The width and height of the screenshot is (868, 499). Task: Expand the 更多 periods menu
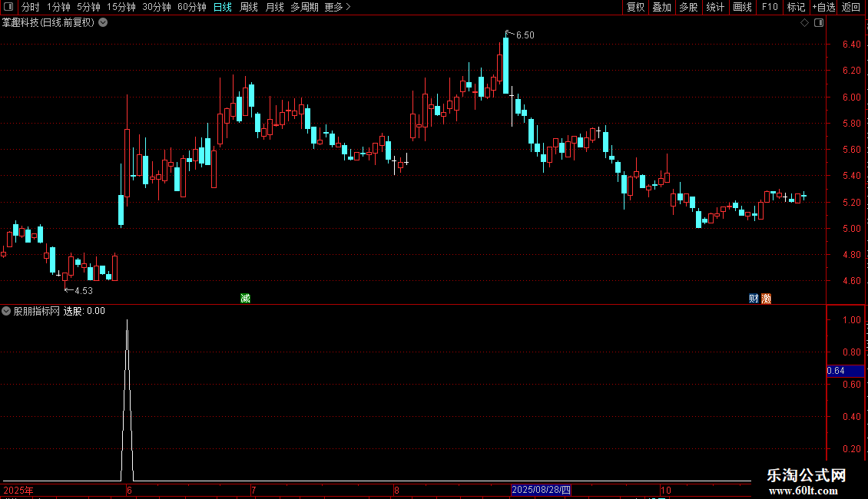pyautogui.click(x=338, y=7)
